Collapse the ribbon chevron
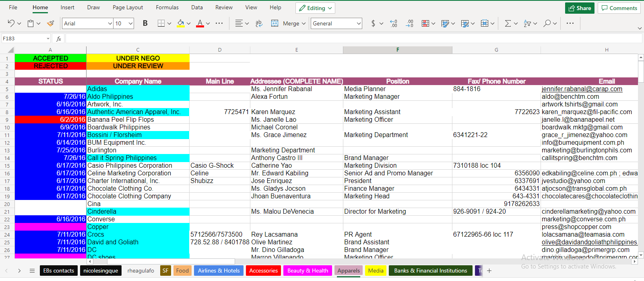Image resolution: width=644 pixels, height=281 pixels. point(640,28)
